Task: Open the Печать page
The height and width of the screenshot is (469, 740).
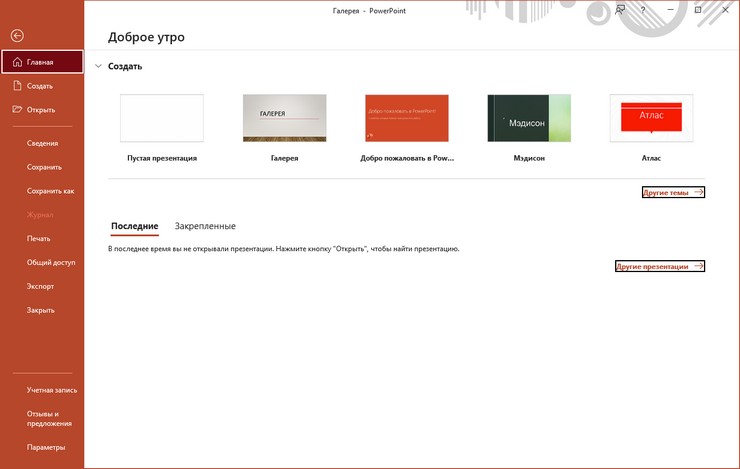Action: 39,239
